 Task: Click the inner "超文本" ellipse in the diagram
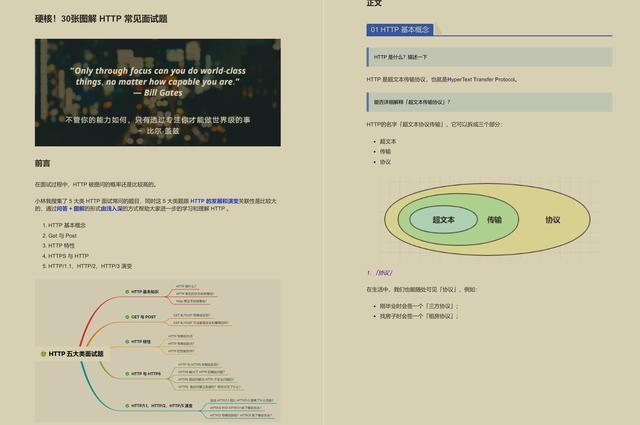(x=443, y=220)
